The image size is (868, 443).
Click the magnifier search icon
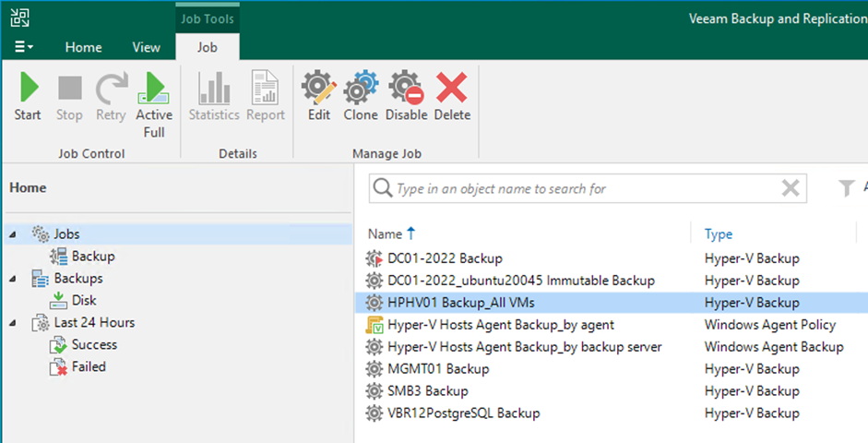coord(383,188)
